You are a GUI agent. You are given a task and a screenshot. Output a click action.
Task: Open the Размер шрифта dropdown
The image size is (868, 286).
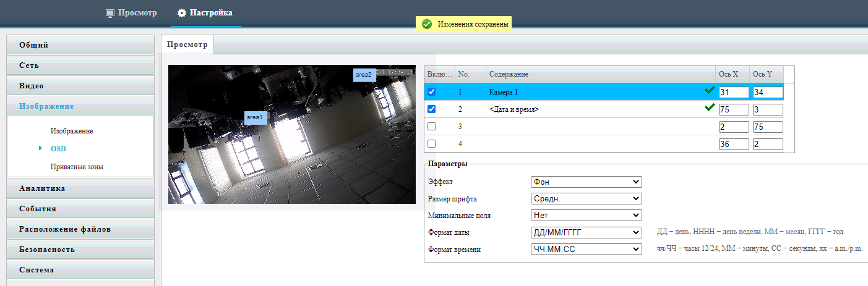coord(587,199)
